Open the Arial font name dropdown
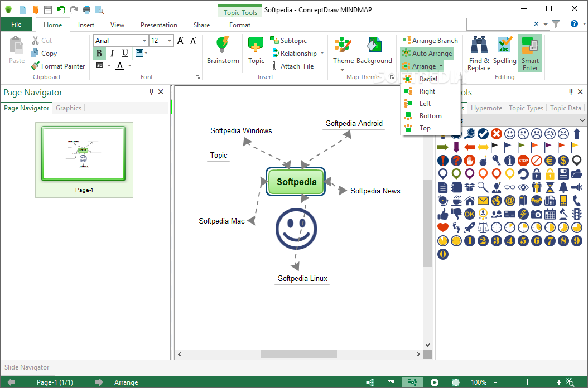Image resolution: width=588 pixels, height=388 pixels. pos(144,41)
